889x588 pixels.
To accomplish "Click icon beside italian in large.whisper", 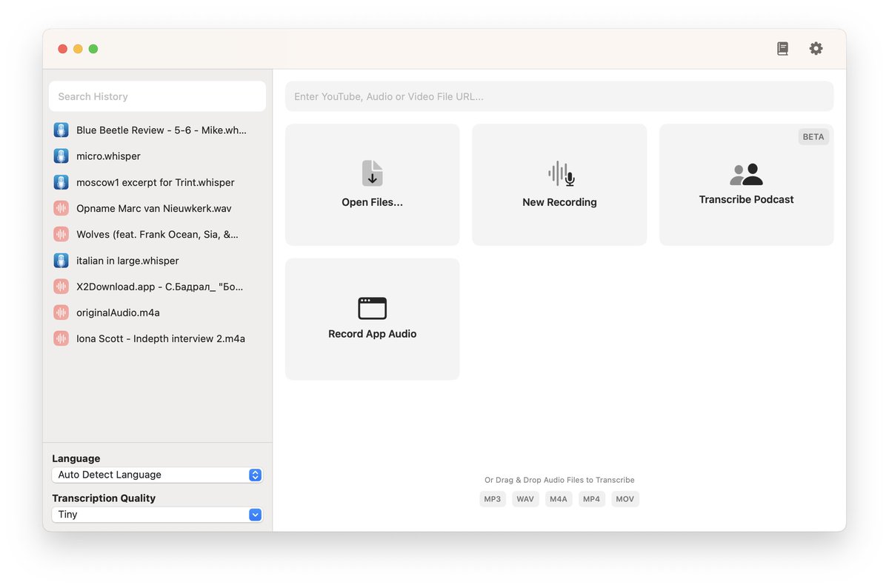I will (x=61, y=261).
